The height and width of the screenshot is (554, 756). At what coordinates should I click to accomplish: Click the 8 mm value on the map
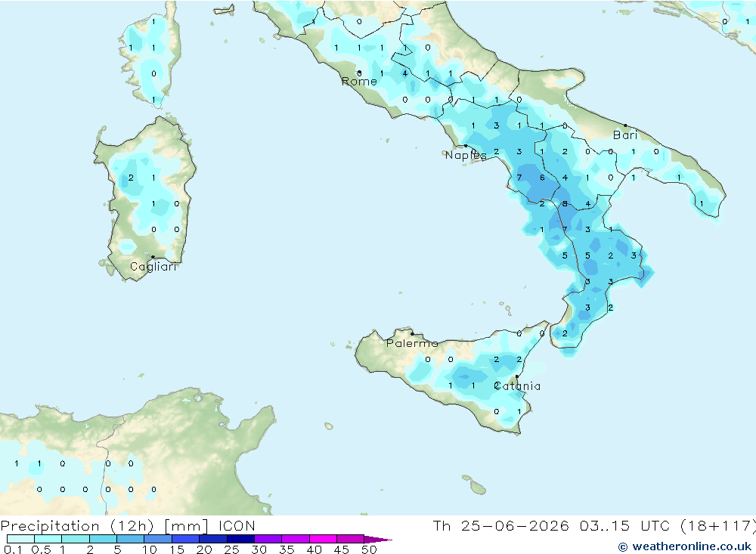pyautogui.click(x=565, y=203)
